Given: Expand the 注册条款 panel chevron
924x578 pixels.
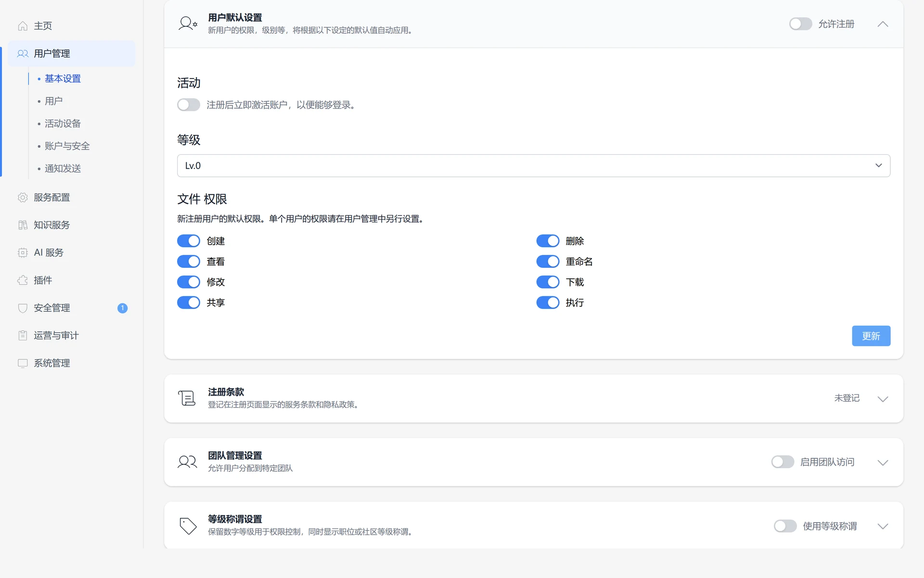Looking at the screenshot, I should pos(883,399).
